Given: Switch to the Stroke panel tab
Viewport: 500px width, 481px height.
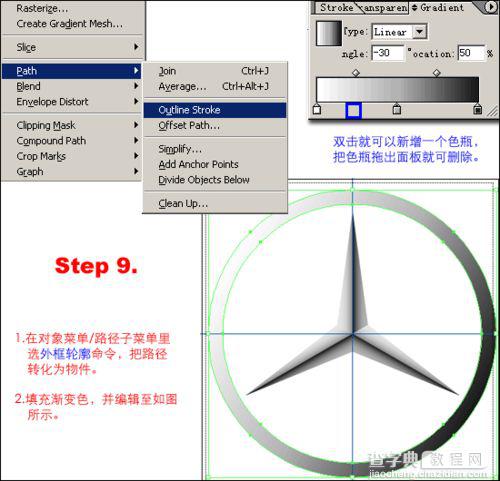Looking at the screenshot, I should click(x=336, y=8).
